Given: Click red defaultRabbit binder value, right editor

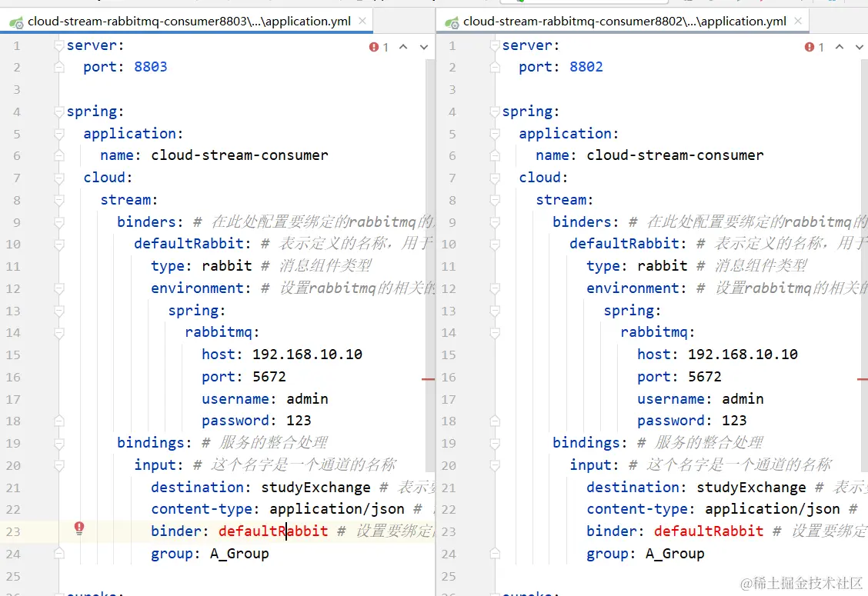Looking at the screenshot, I should coord(709,531).
